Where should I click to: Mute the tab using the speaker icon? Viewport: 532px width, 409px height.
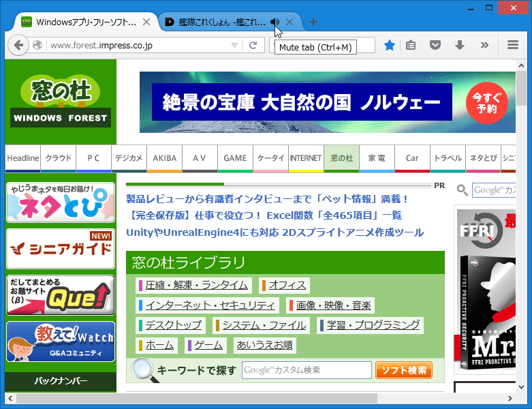click(275, 22)
